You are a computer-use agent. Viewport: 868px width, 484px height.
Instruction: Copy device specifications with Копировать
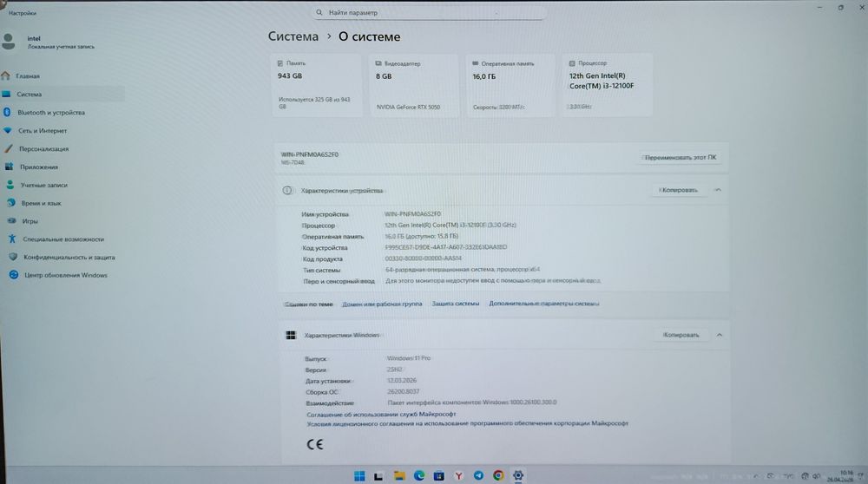678,190
